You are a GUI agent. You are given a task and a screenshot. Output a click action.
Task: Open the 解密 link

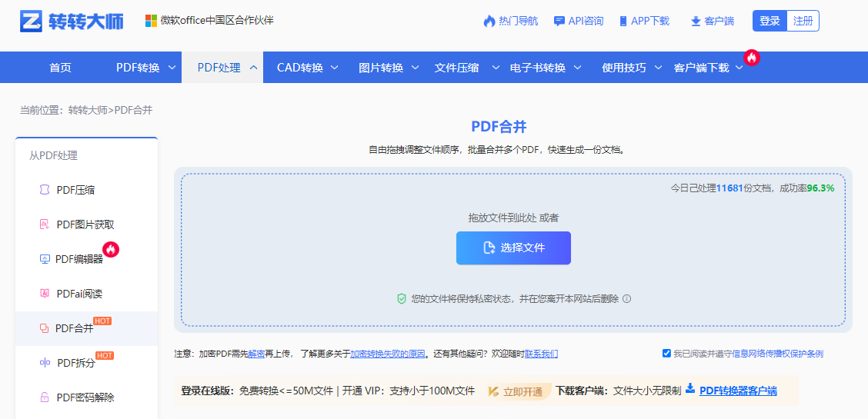256,354
